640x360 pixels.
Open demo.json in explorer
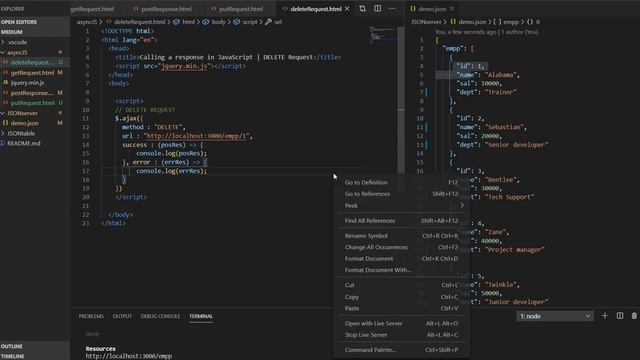click(x=24, y=123)
